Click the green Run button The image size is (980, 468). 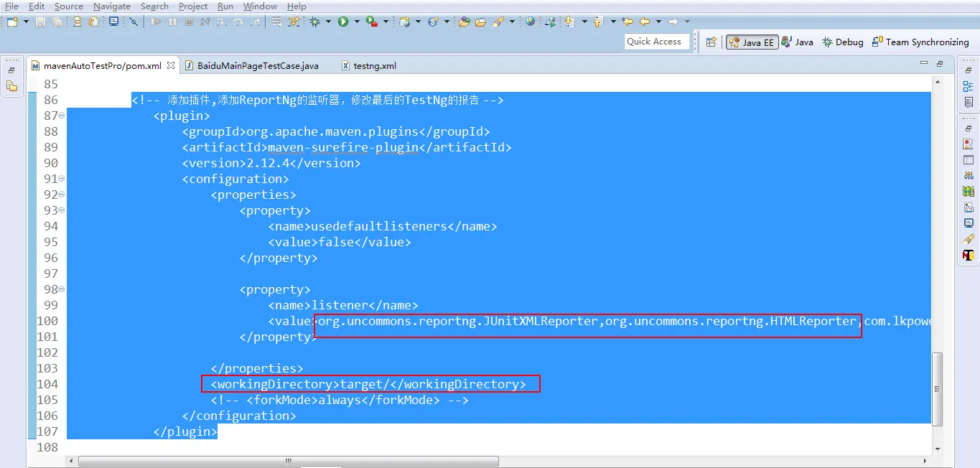(x=343, y=22)
